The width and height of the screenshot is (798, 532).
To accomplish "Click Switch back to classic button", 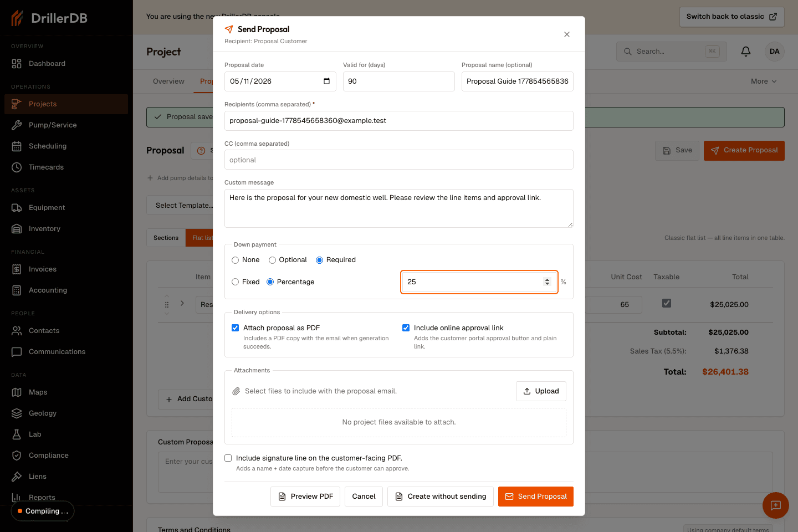I will pos(732,17).
